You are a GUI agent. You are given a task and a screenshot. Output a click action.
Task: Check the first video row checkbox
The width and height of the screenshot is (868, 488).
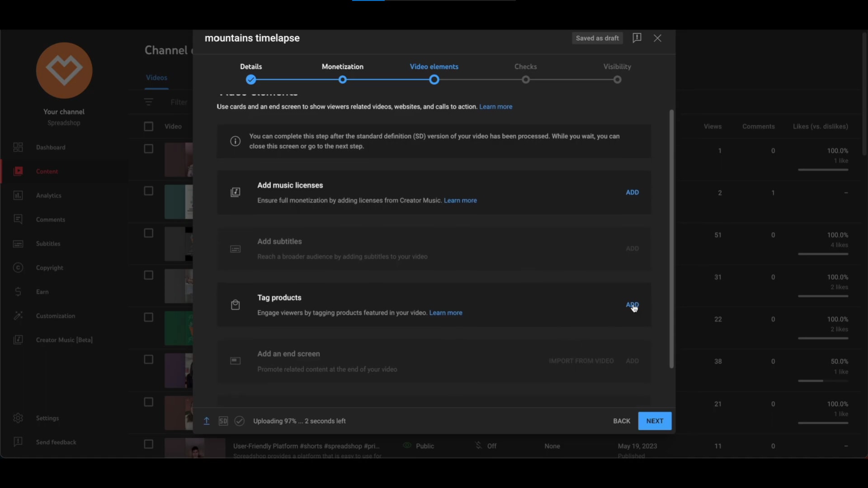pos(149,149)
